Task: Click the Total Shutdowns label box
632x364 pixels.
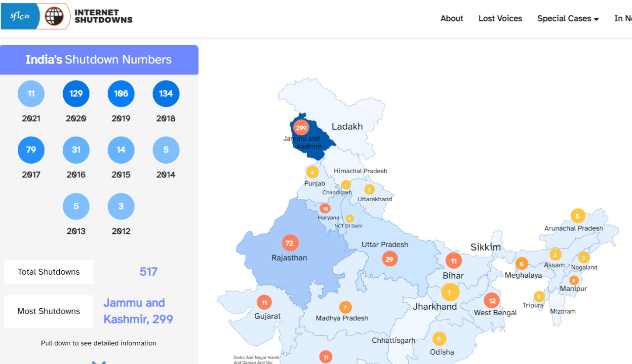Action: point(48,272)
